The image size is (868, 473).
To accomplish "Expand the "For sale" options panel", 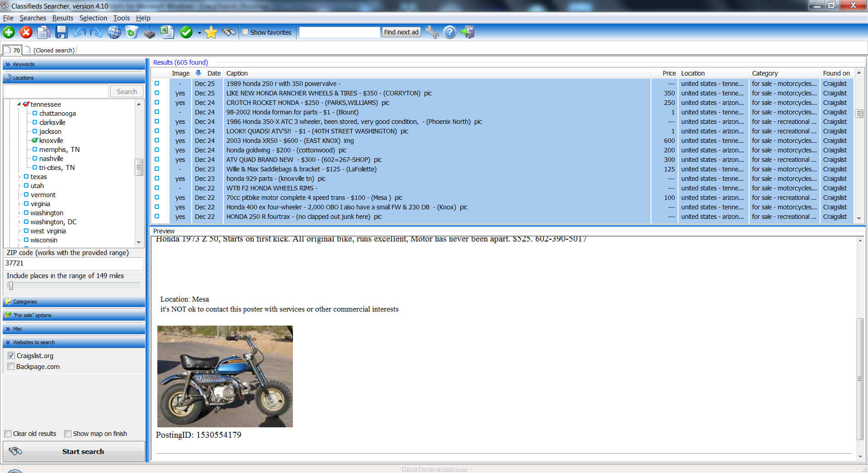I will click(x=74, y=315).
